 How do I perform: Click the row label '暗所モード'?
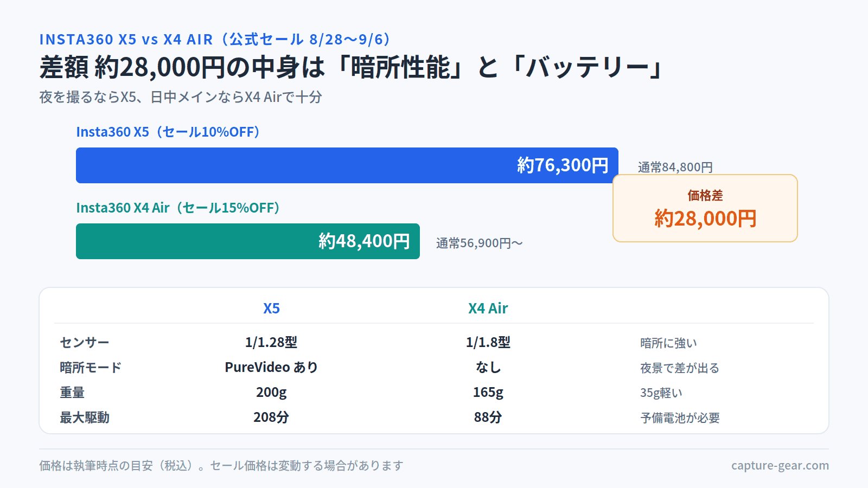point(91,367)
